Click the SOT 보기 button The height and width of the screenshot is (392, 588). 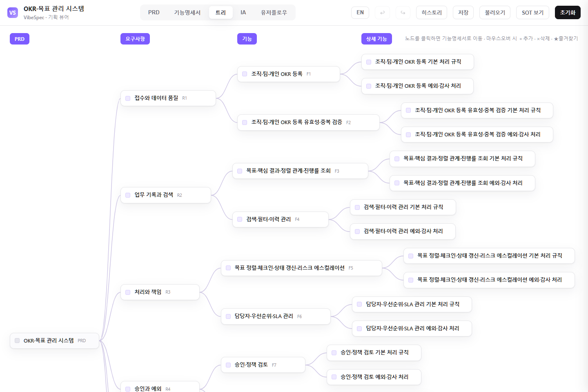coord(532,13)
